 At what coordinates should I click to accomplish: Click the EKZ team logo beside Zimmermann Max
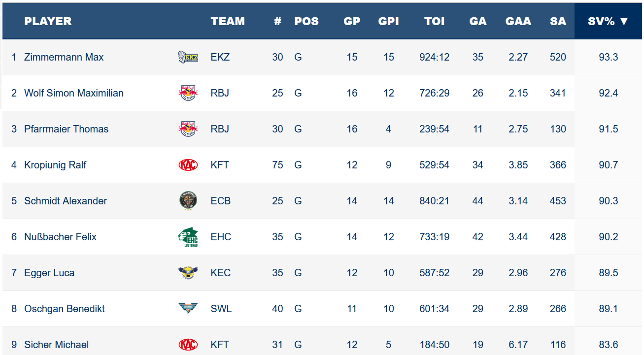[188, 57]
